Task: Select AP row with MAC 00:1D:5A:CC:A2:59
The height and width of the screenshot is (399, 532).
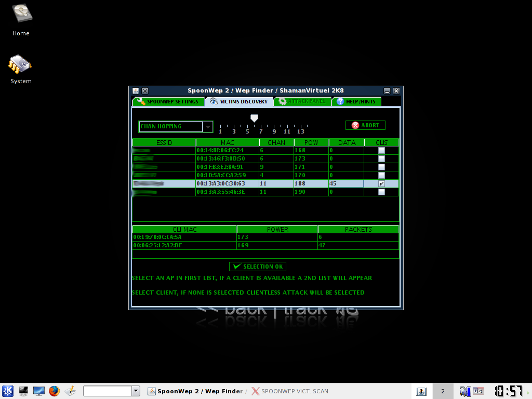Action: [265, 175]
